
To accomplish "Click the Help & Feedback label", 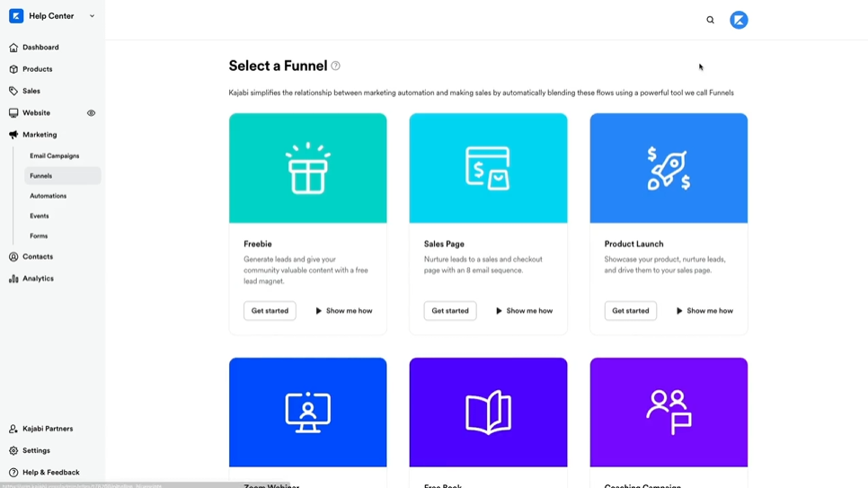I will (51, 473).
